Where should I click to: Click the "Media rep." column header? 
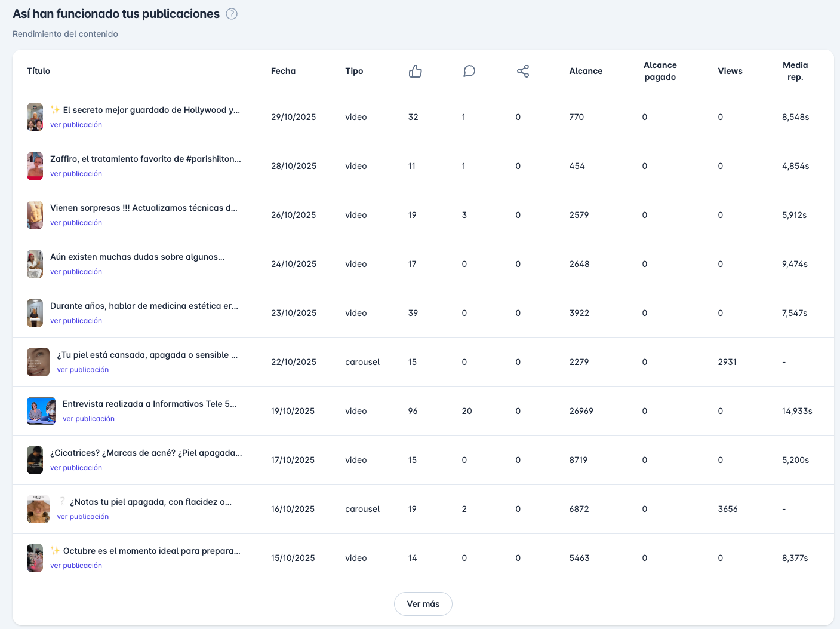point(795,71)
